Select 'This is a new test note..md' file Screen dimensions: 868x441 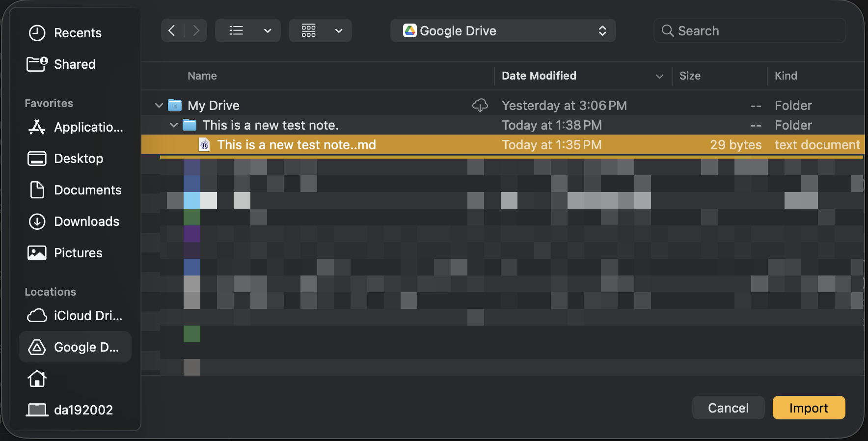click(297, 145)
